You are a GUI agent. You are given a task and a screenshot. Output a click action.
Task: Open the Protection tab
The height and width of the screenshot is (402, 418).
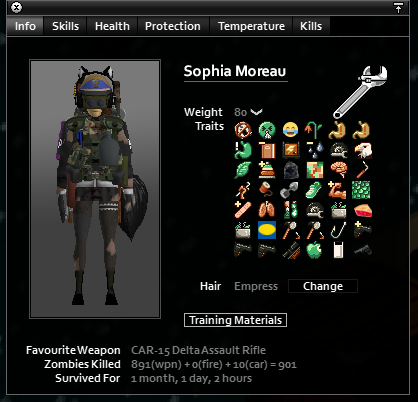coord(173,26)
